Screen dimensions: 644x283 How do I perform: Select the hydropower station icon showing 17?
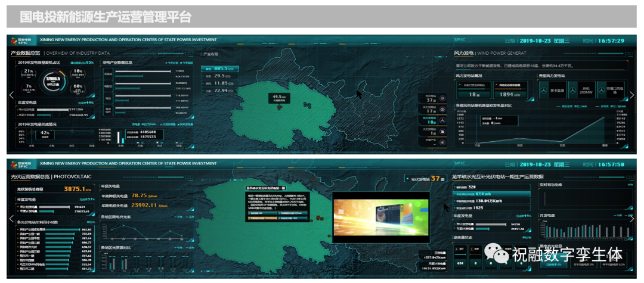[x=442, y=109]
